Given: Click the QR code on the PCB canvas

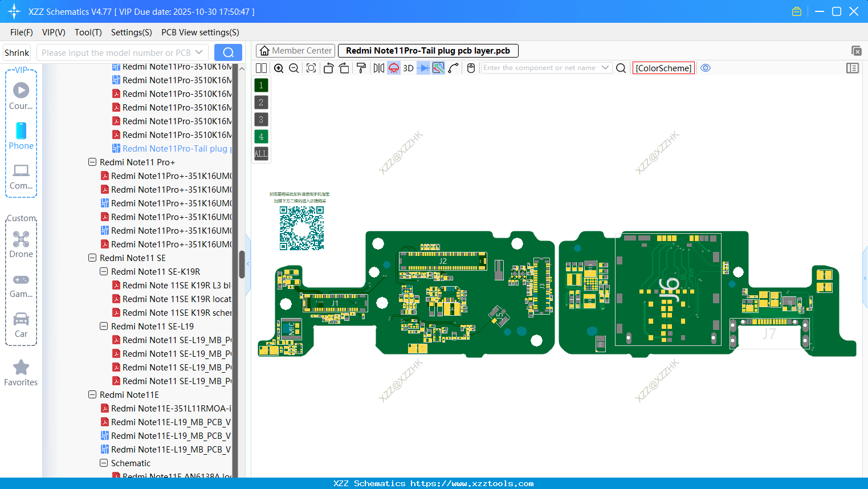Looking at the screenshot, I should click(301, 228).
